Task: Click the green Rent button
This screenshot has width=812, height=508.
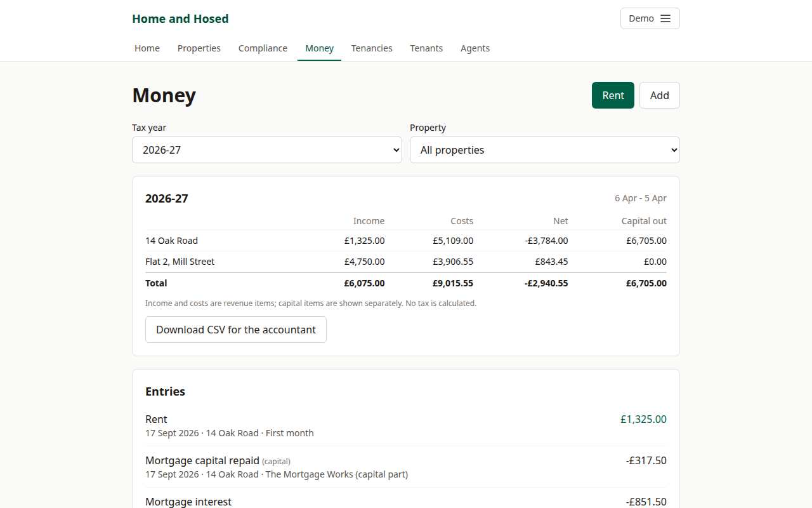Action: tap(613, 95)
